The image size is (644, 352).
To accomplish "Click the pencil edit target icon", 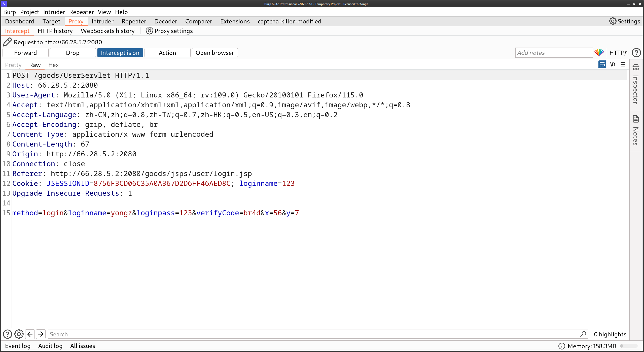I will [7, 42].
